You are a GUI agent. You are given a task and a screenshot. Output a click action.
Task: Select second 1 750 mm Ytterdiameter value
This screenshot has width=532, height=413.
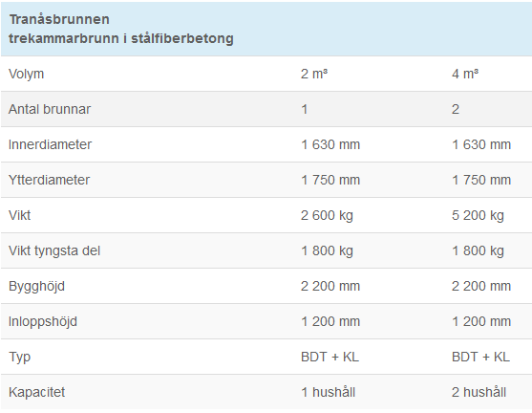[x=481, y=180]
